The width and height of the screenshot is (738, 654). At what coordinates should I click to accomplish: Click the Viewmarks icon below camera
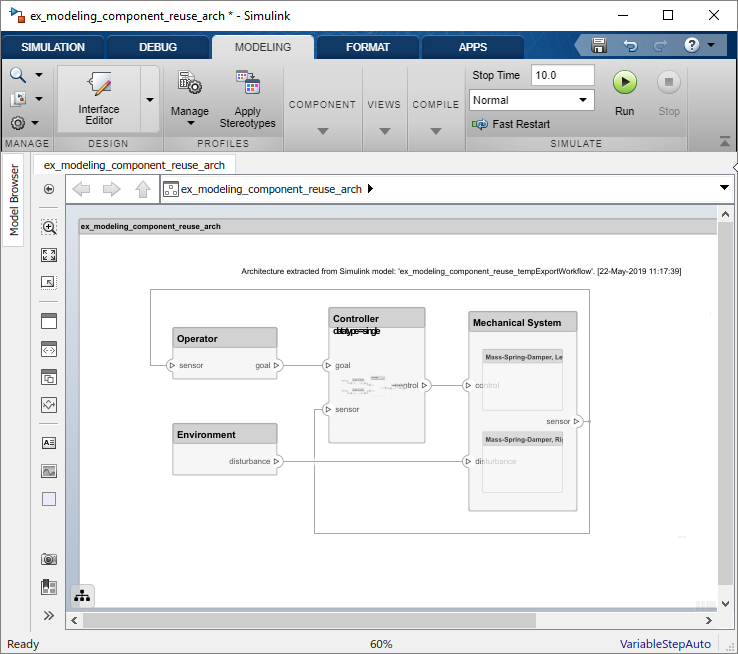[x=49, y=587]
